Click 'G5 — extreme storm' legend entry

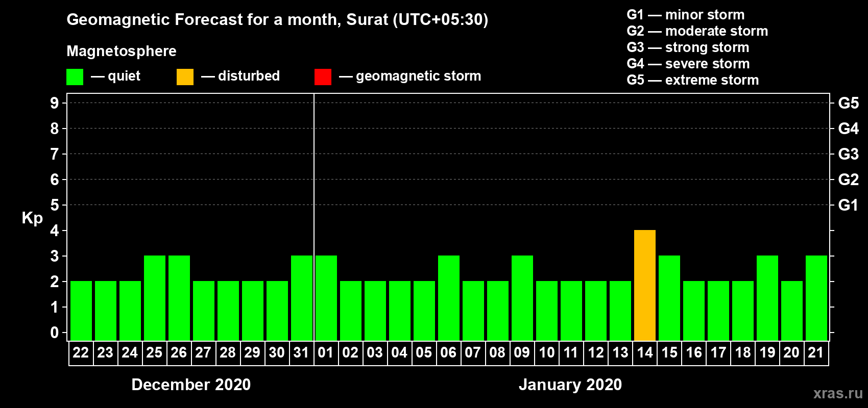click(x=693, y=80)
